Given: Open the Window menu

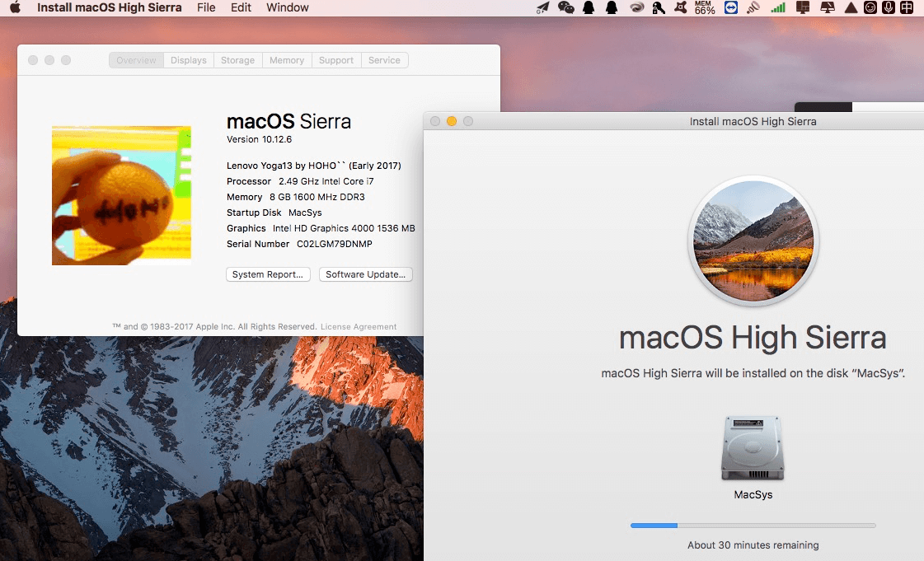Looking at the screenshot, I should 288,7.
